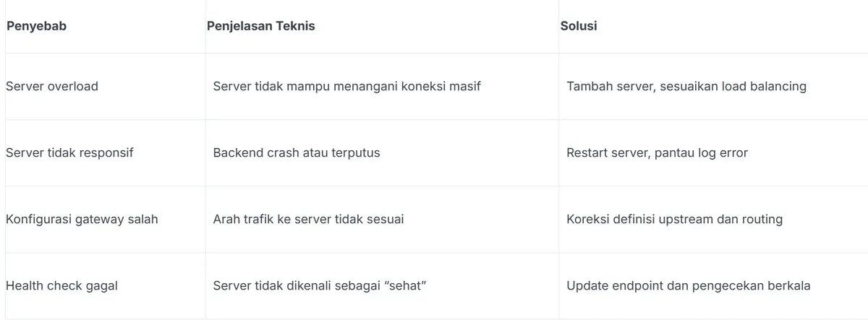
Task: Select the Health check gagal cell
Action: point(105,285)
